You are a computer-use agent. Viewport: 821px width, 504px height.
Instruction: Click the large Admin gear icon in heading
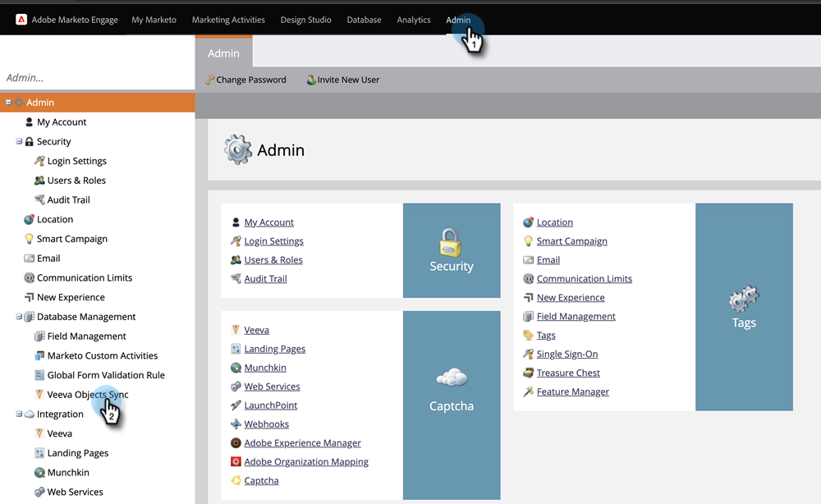click(x=238, y=149)
